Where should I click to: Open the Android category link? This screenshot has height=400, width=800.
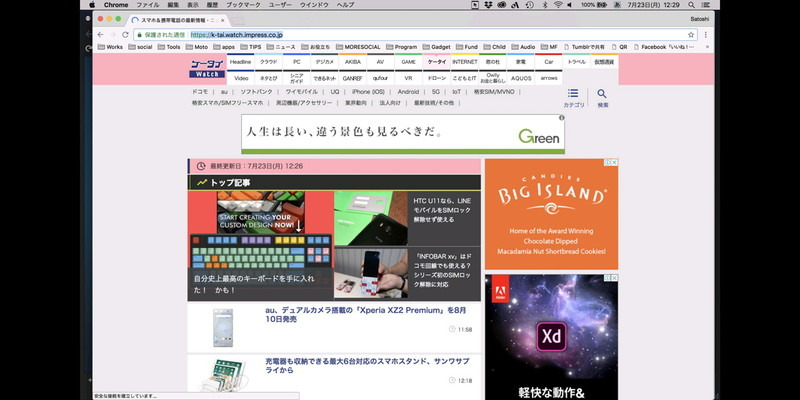408,92
